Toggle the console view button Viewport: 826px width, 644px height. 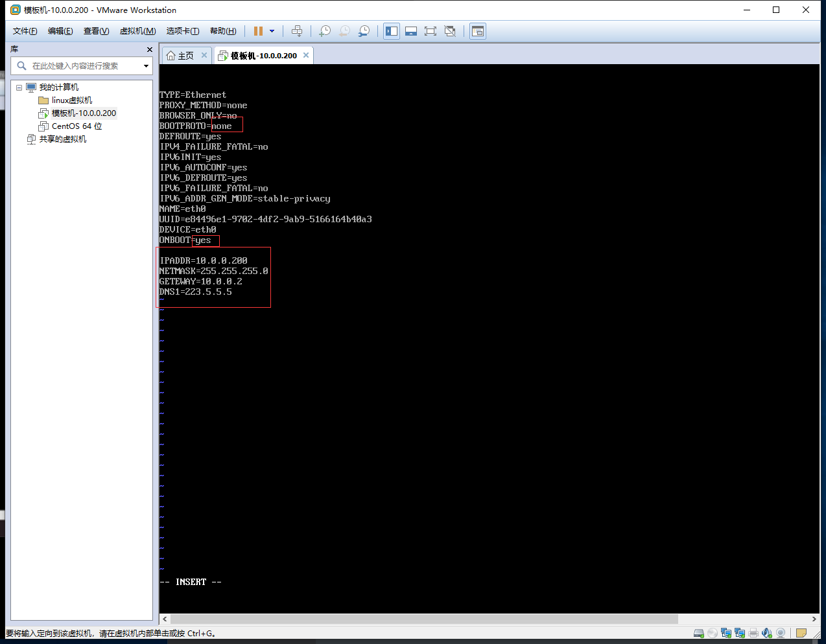478,31
